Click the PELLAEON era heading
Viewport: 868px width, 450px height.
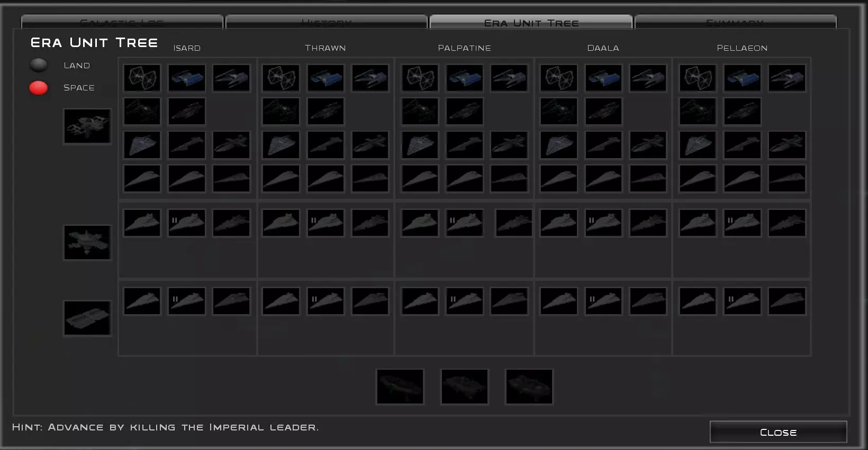point(742,48)
